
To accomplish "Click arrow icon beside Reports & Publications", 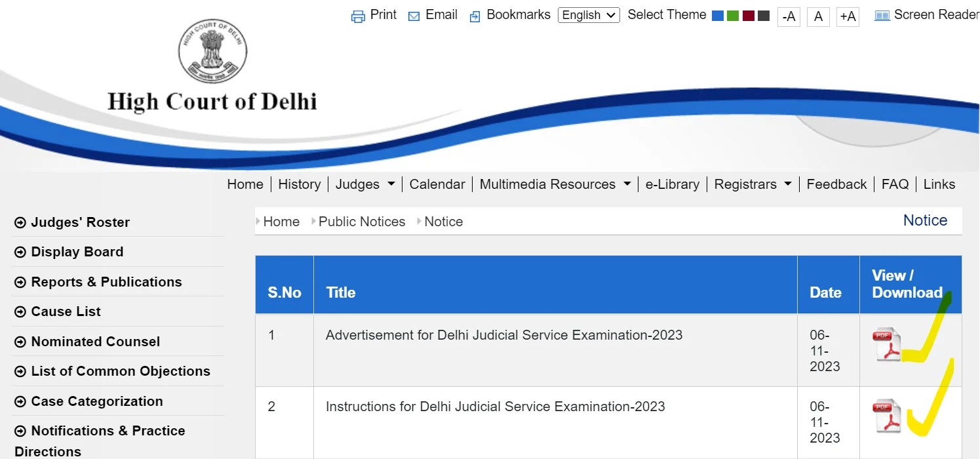I will pos(20,283).
